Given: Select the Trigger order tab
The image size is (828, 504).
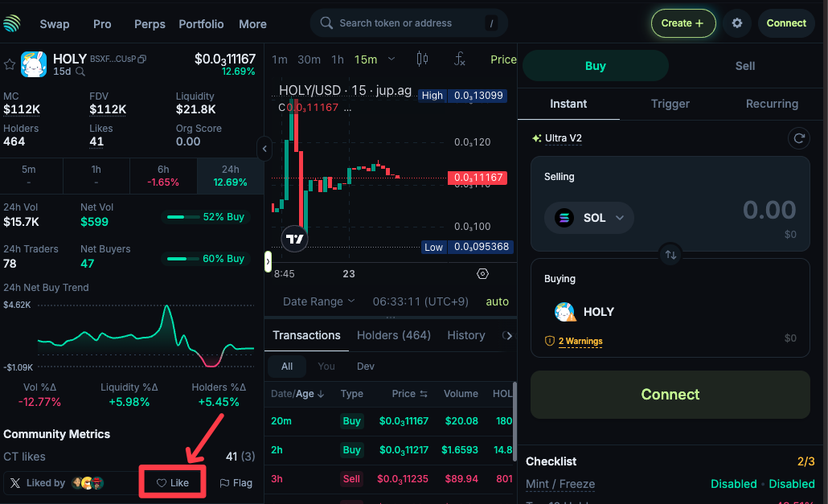Looking at the screenshot, I should coord(670,104).
